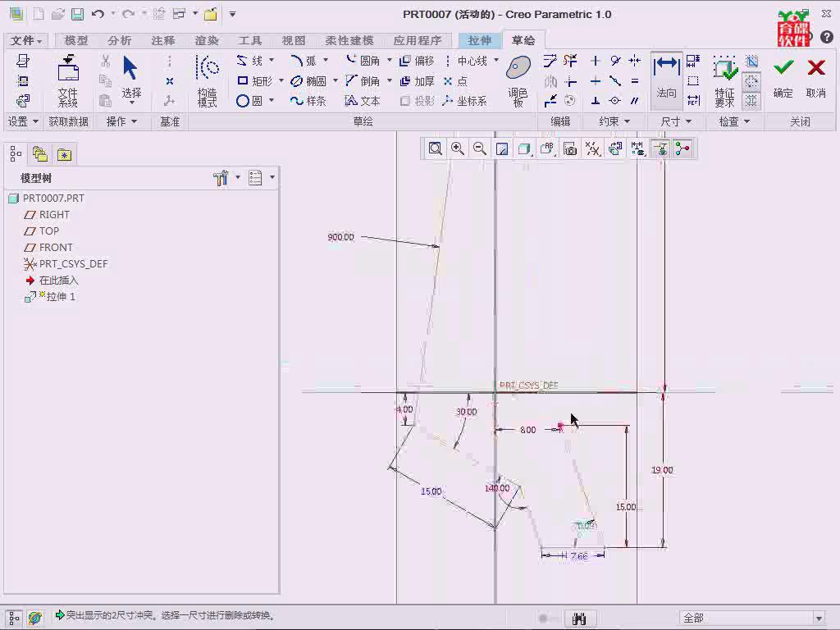Expand the Operations (操作) group

tap(121, 121)
